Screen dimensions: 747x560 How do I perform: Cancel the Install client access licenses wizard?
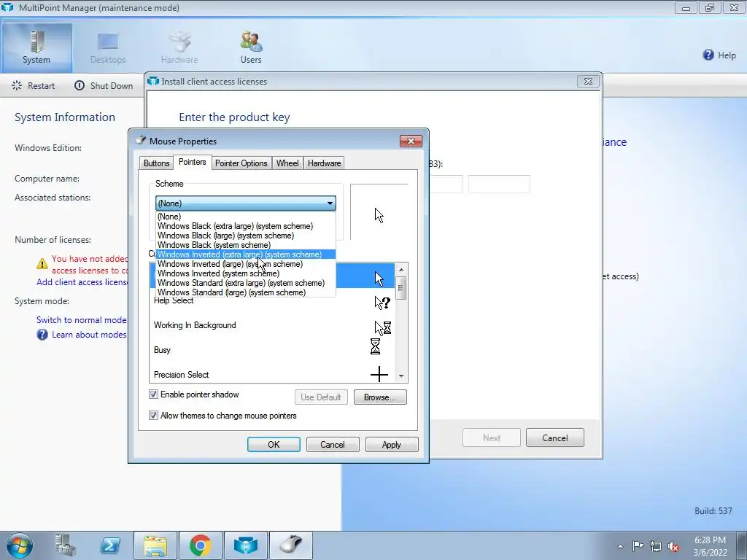coord(554,437)
